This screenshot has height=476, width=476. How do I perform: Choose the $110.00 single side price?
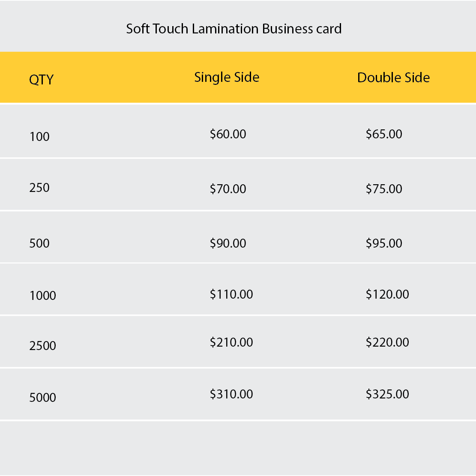pyautogui.click(x=231, y=294)
